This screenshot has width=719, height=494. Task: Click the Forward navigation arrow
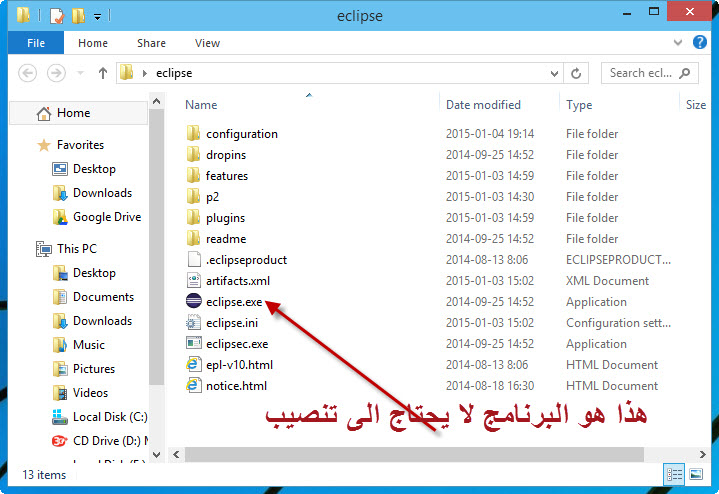pos(56,73)
